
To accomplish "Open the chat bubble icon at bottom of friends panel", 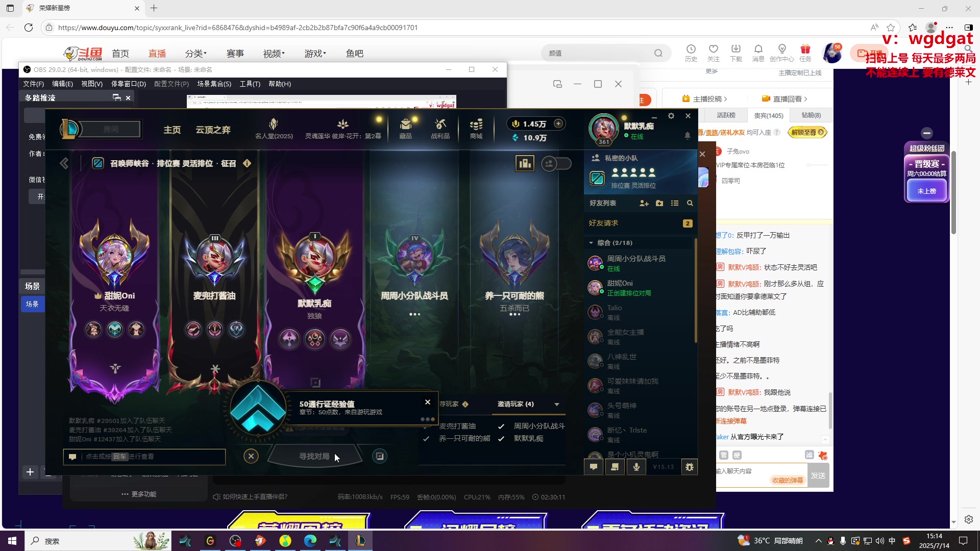I will [594, 467].
